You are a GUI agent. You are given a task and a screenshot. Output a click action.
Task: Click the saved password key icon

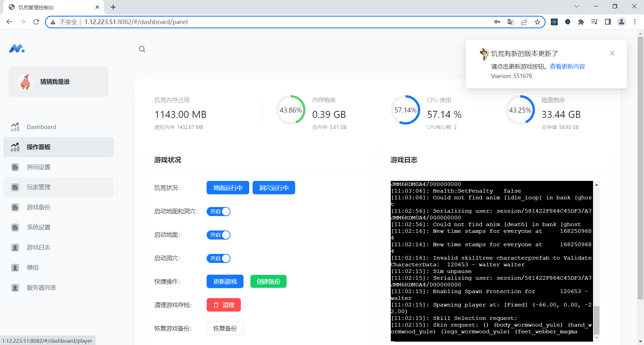click(497, 22)
